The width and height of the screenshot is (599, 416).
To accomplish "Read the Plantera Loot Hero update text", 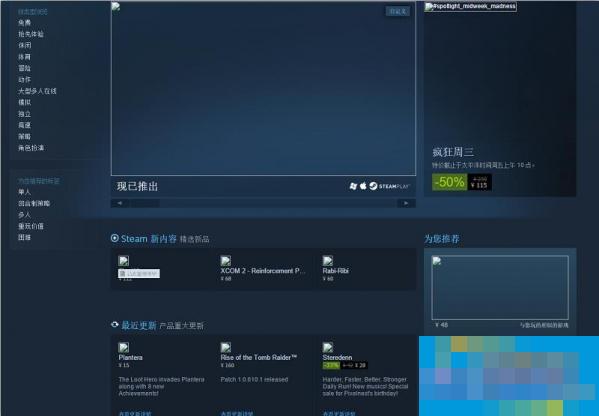I will (161, 386).
